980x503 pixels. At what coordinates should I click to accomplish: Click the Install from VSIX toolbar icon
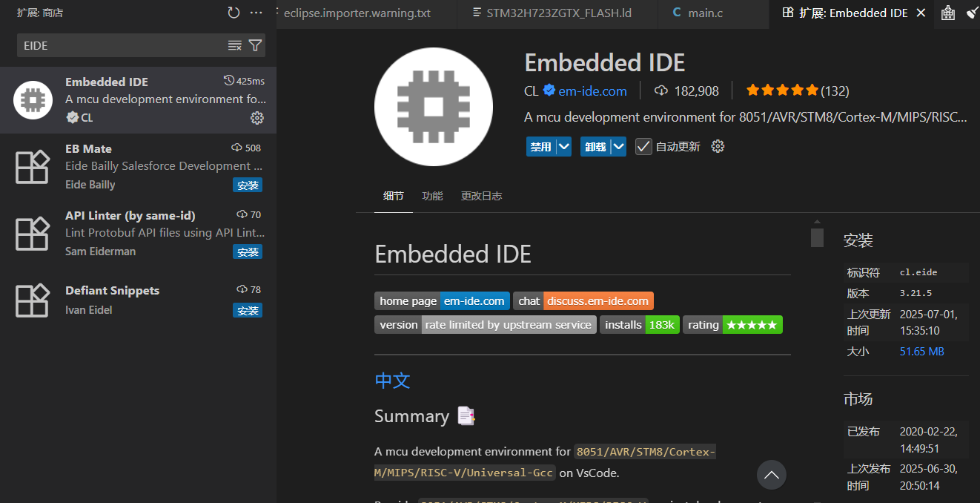coord(948,13)
